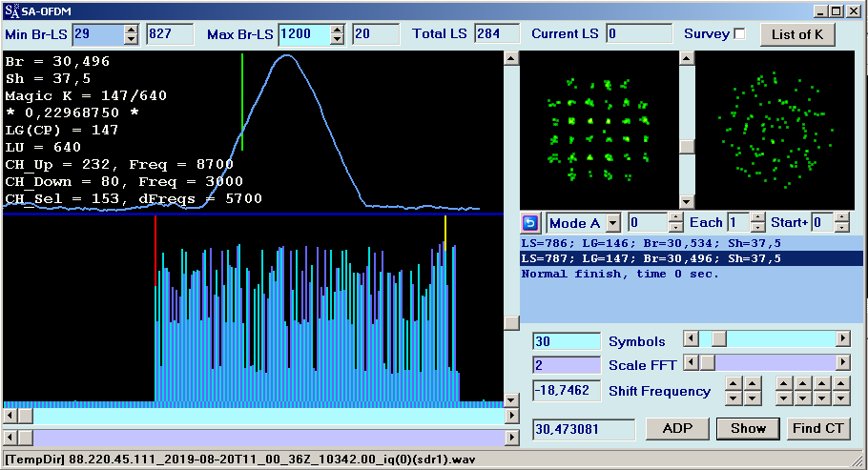Click up arrow of spectrum plot vertical scrollbar

pyautogui.click(x=511, y=58)
